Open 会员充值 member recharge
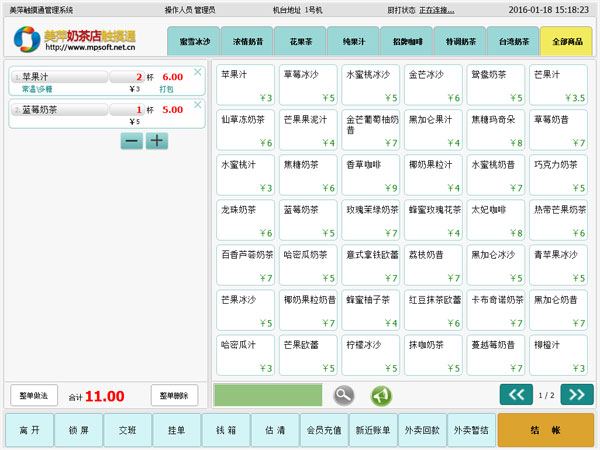This screenshot has height=450, width=600. [x=323, y=430]
